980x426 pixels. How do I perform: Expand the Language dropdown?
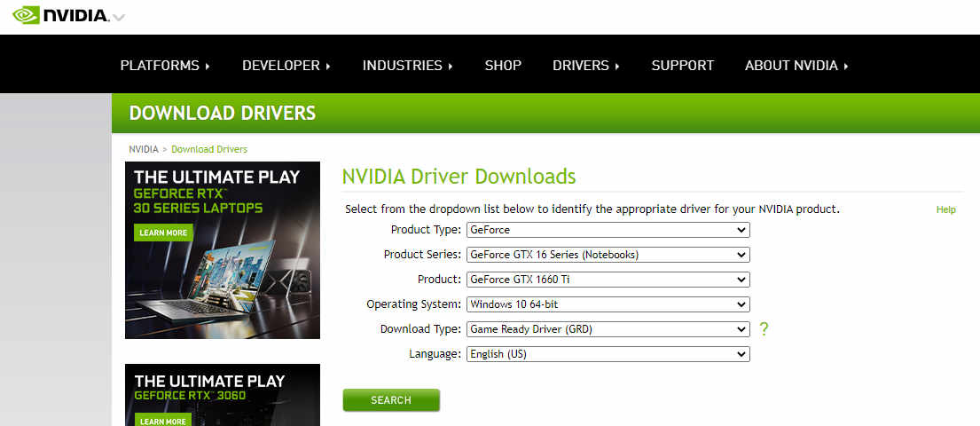click(608, 354)
